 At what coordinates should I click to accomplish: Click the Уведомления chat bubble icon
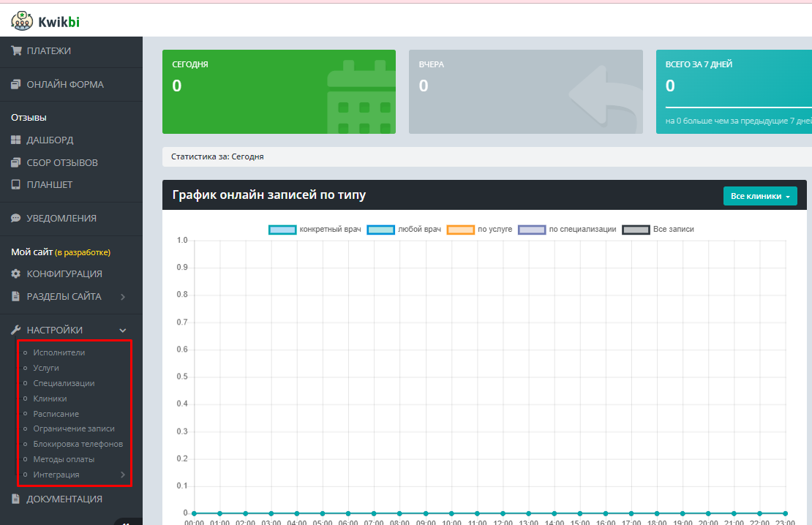(x=15, y=219)
